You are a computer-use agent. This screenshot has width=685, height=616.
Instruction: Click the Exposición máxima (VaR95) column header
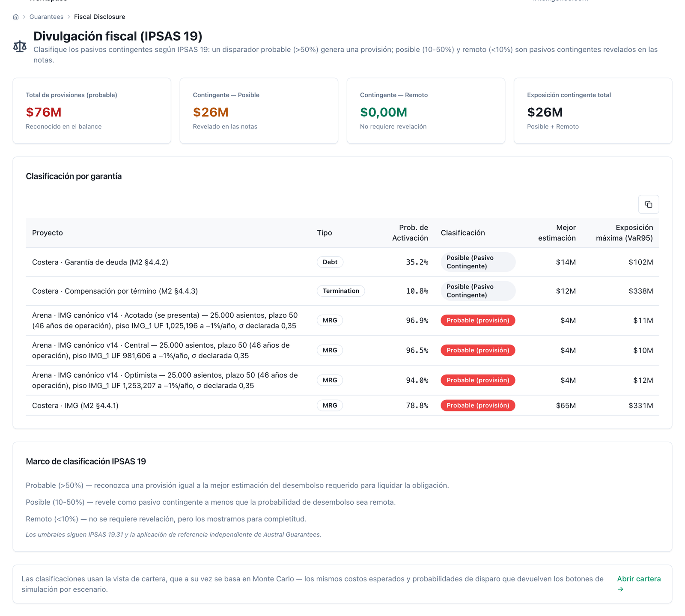pyautogui.click(x=624, y=233)
